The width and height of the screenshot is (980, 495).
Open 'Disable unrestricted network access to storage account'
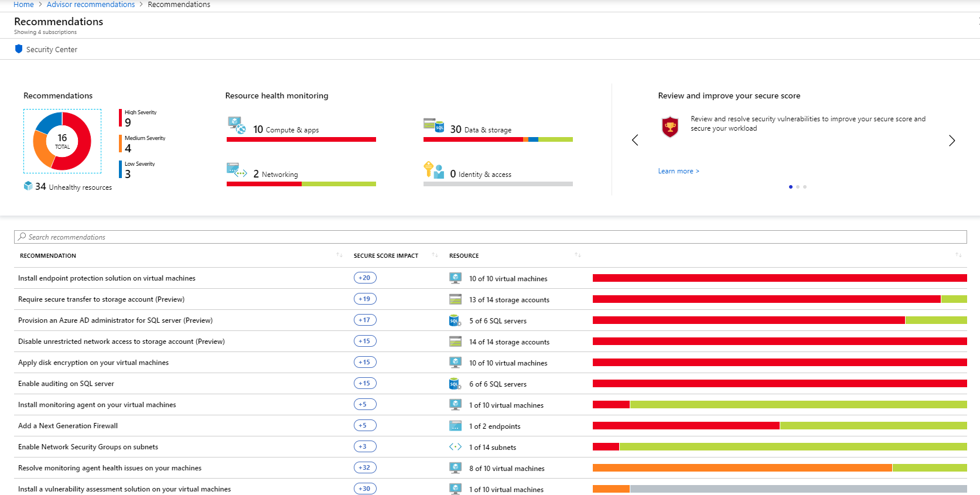(x=121, y=342)
